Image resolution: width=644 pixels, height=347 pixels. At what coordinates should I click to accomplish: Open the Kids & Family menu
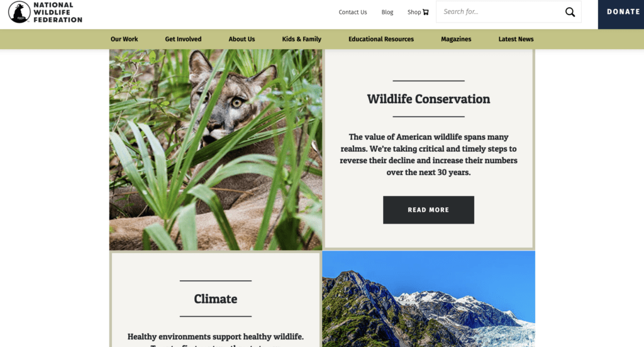(x=301, y=39)
